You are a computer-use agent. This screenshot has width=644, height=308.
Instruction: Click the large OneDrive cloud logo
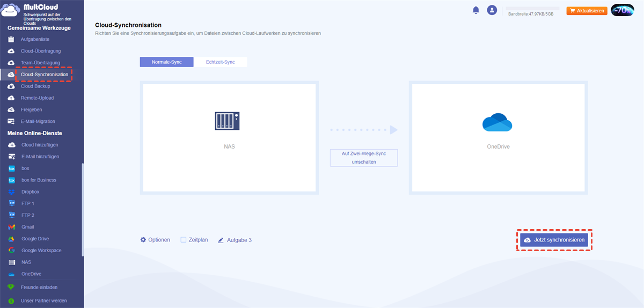tap(497, 122)
